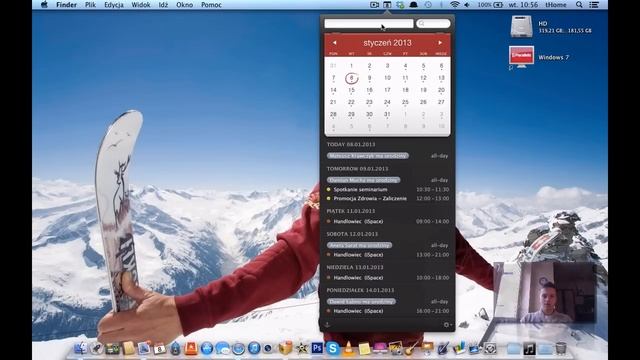Open the all-day birthday event under SOBOTA
Viewport: 640px width, 360px height.
click(359, 245)
